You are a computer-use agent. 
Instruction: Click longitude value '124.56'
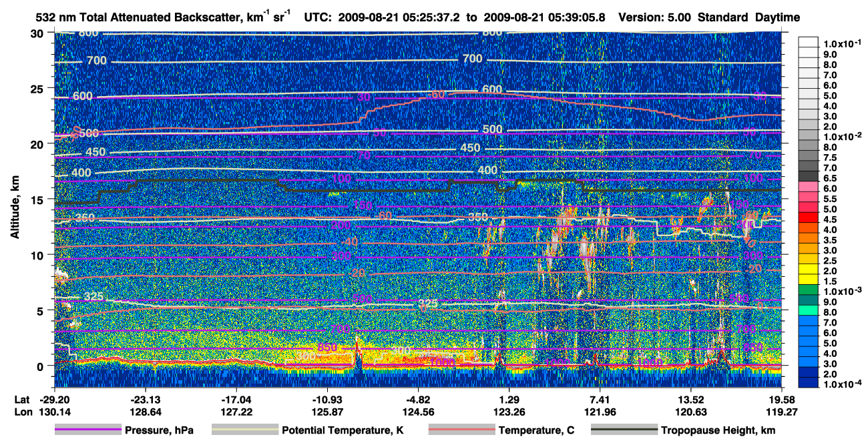point(418,412)
